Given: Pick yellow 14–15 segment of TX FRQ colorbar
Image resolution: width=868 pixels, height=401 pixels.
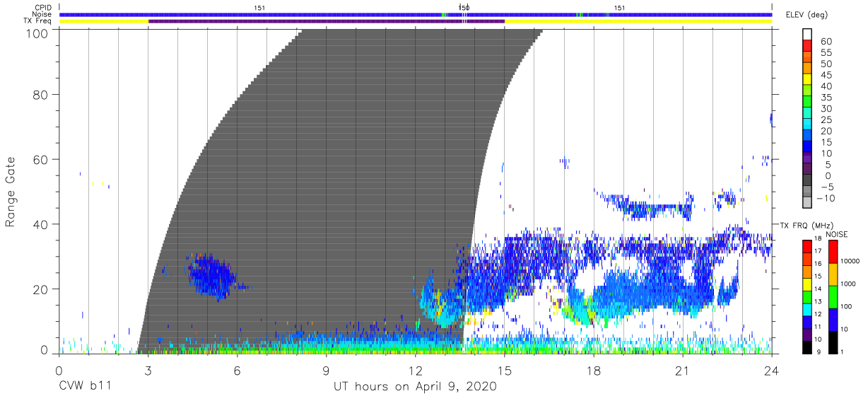Looking at the screenshot, I should (807, 284).
